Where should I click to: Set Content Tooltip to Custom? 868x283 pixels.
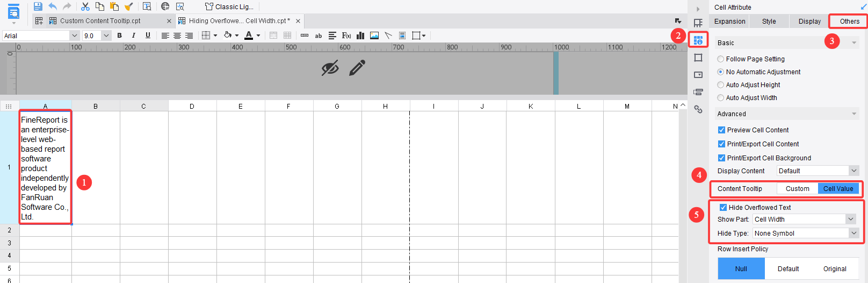[798, 189]
